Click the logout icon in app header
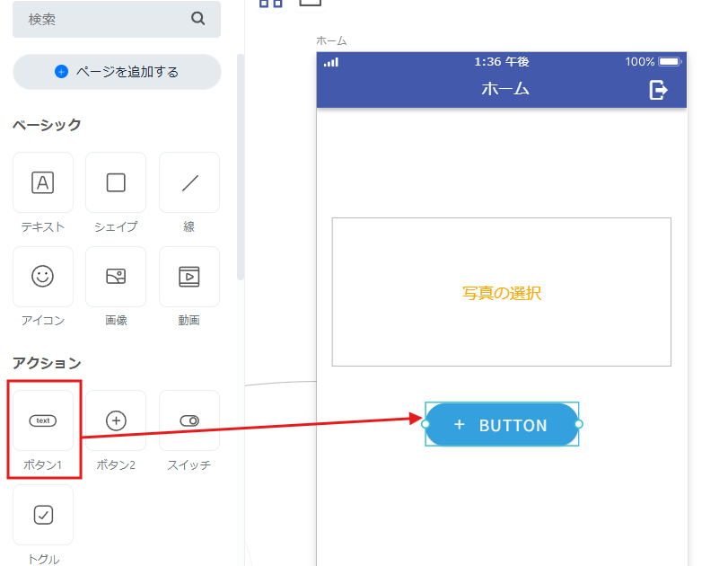Image resolution: width=728 pixels, height=566 pixels. point(658,90)
